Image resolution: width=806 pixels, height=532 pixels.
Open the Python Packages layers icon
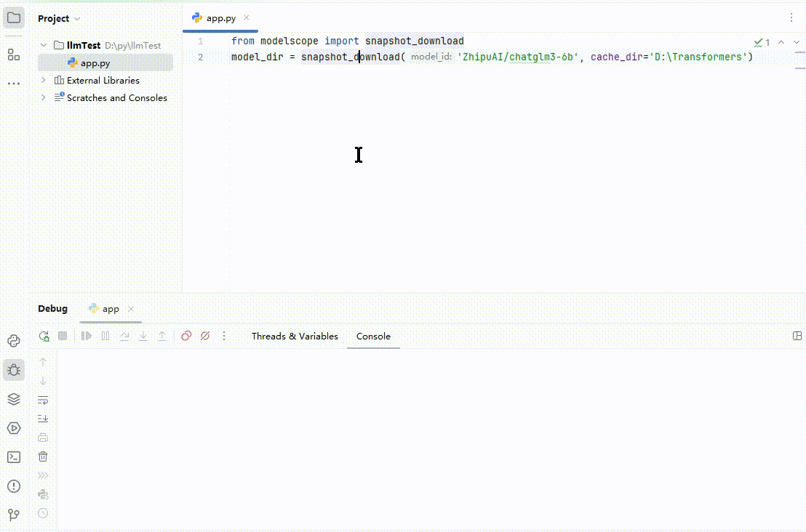[13, 399]
